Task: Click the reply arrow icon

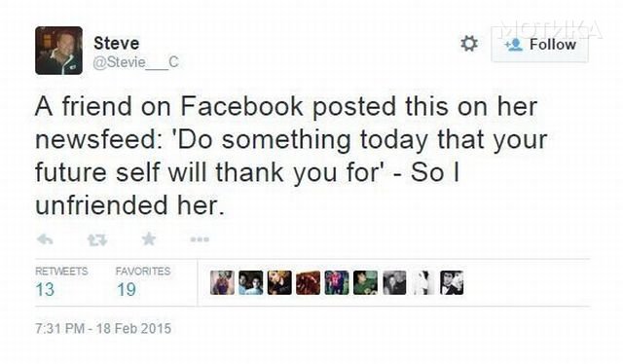Action: (45, 239)
